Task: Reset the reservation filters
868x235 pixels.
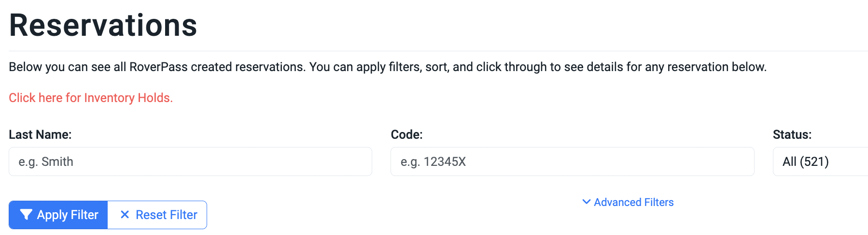Action: coord(157,215)
